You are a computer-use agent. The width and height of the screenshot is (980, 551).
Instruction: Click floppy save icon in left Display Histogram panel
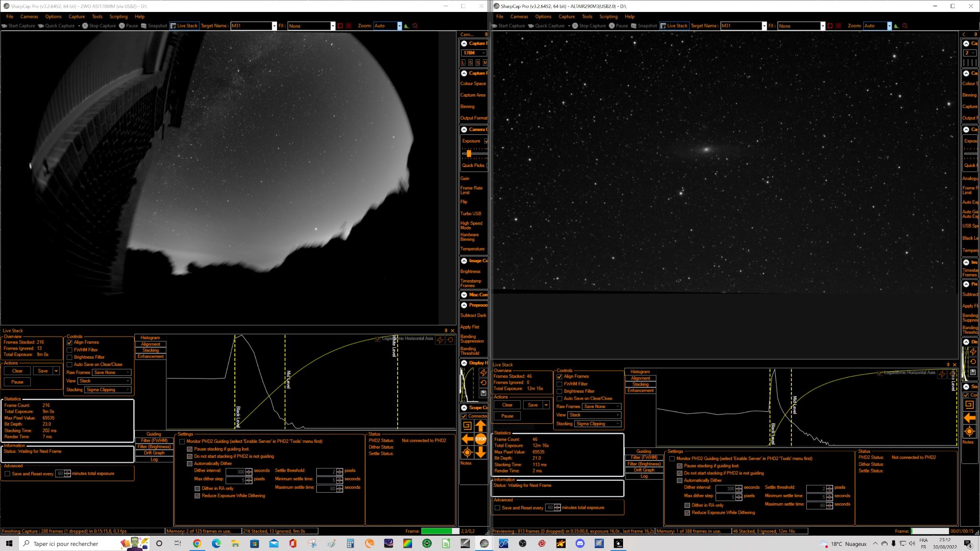click(483, 393)
